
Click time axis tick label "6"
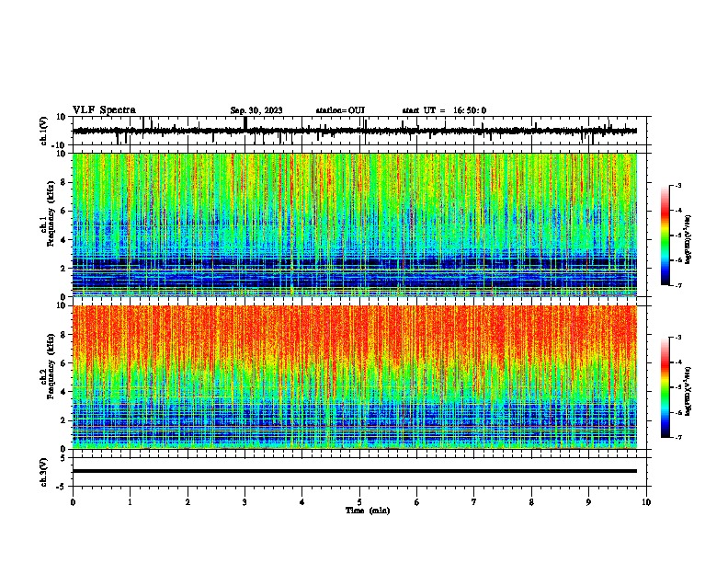(417, 502)
